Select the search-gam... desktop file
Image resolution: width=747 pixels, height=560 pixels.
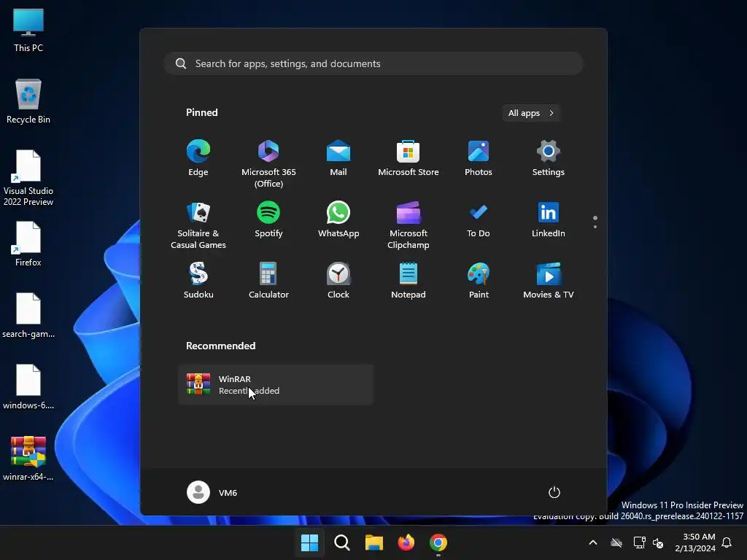(28, 316)
